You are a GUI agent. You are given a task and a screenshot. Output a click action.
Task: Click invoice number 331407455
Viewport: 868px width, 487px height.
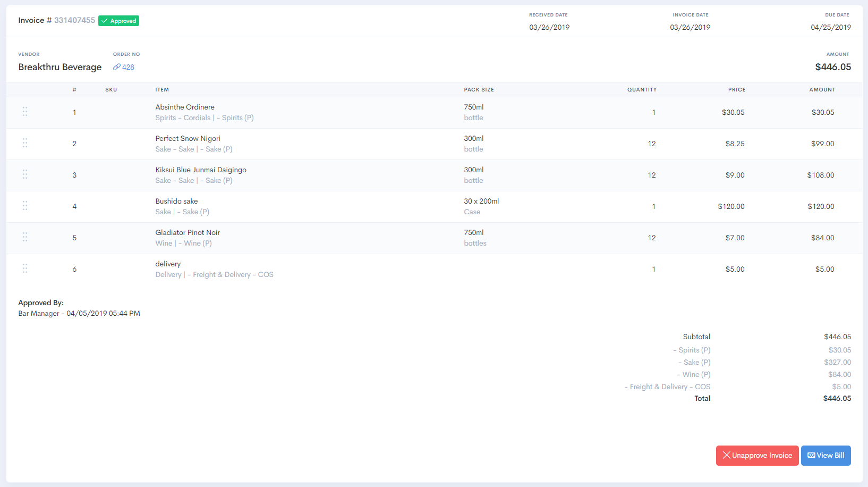(74, 20)
